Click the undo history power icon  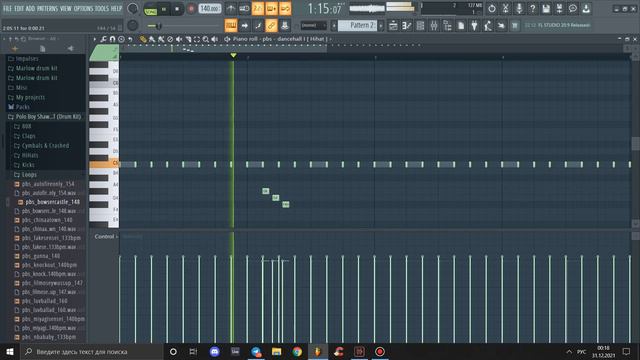(492, 9)
